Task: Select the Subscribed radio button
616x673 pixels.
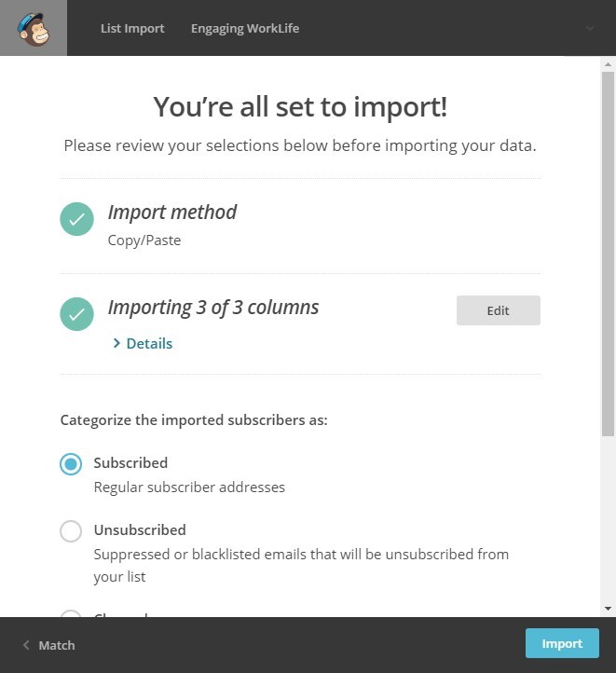Action: point(71,464)
